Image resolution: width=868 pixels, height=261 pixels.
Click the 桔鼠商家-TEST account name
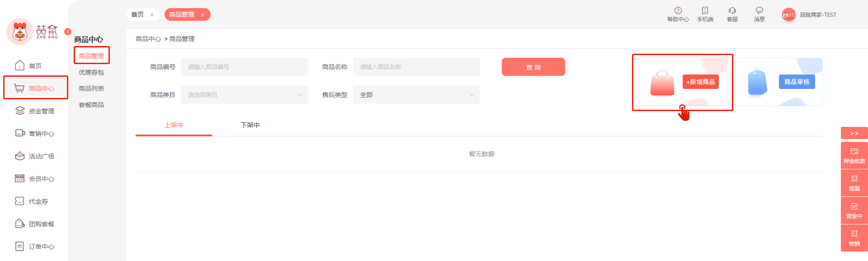click(x=818, y=15)
